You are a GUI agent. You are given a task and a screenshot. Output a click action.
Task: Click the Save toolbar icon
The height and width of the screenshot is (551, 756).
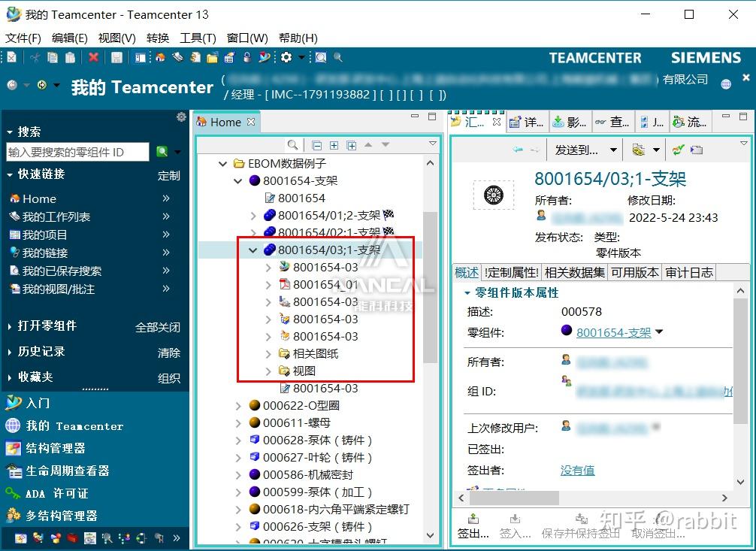pos(116,57)
